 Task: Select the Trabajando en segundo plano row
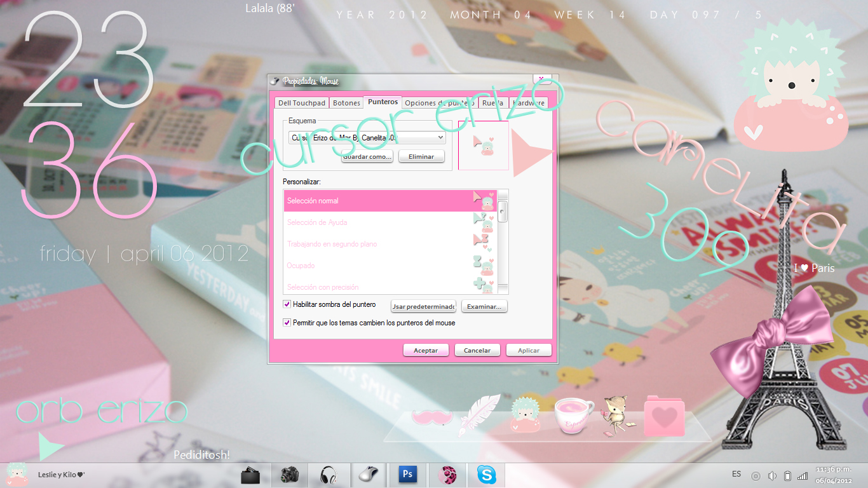pos(390,244)
